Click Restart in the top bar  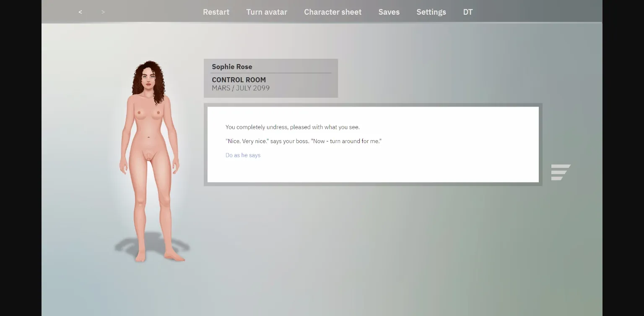(216, 12)
